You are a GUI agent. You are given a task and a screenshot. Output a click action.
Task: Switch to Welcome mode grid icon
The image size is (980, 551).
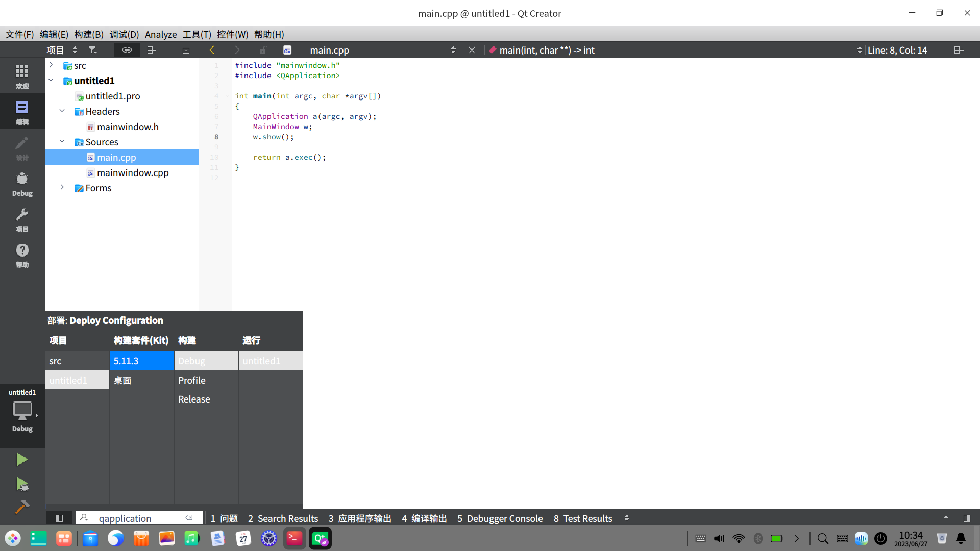pyautogui.click(x=22, y=77)
